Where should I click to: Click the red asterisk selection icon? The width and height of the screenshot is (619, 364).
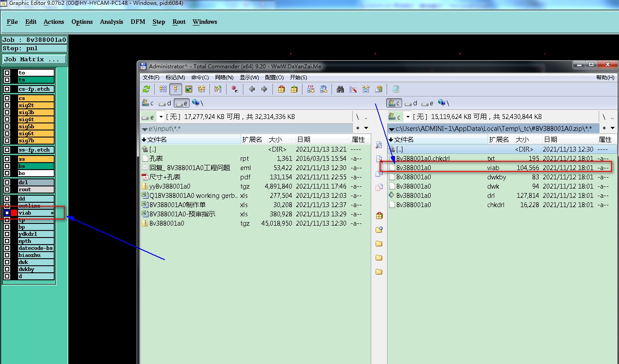point(235,89)
